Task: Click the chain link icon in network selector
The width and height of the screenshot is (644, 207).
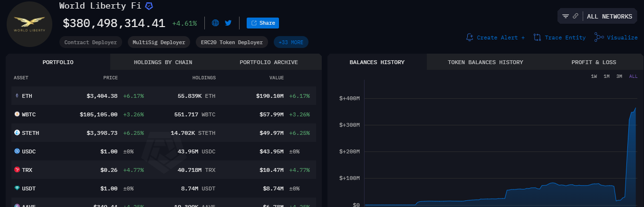Action: pos(576,16)
